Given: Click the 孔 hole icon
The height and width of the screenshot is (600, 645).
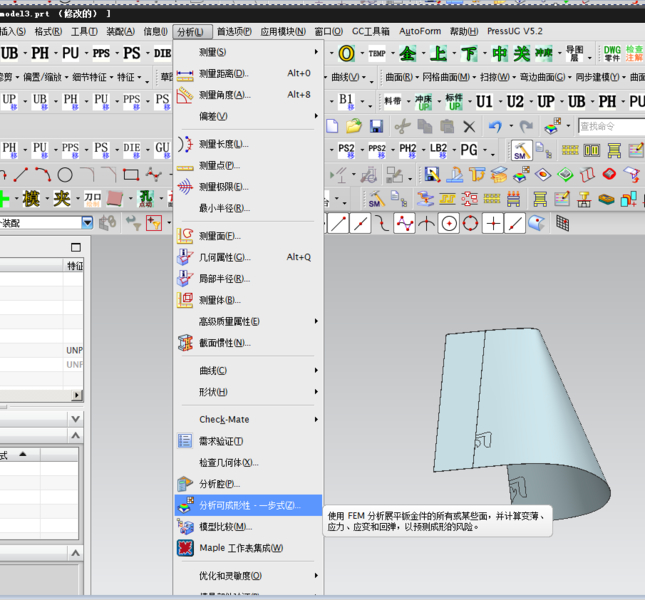Looking at the screenshot, I should point(146,199).
